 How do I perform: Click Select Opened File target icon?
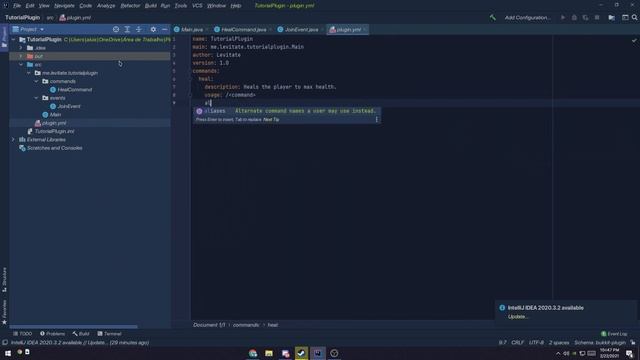(x=116, y=29)
